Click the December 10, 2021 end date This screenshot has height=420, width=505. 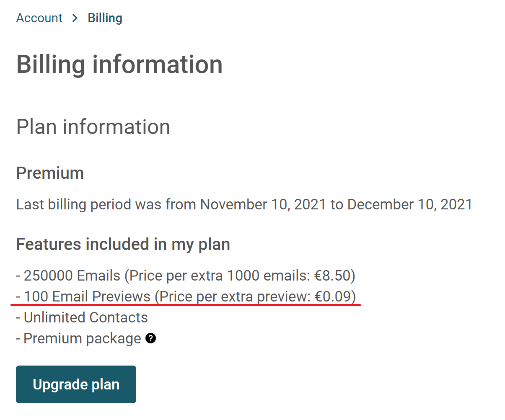tap(410, 204)
